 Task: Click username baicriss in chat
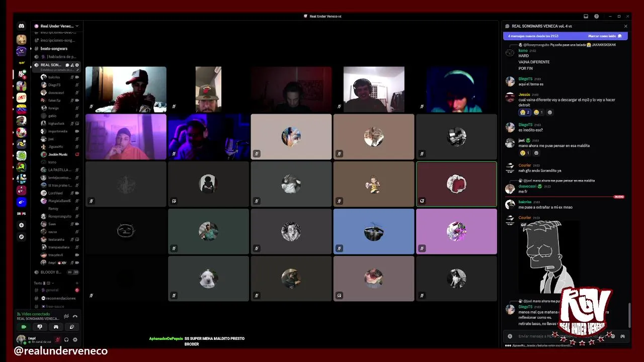(x=525, y=202)
